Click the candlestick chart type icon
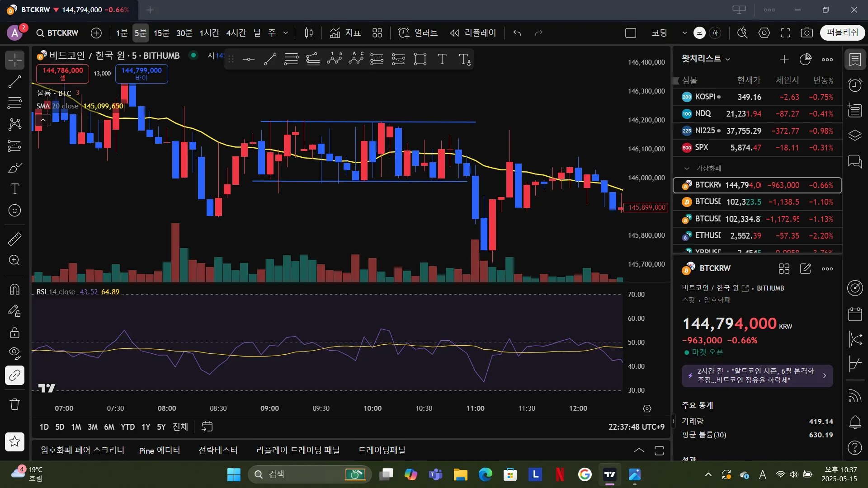The width and height of the screenshot is (868, 488). pyautogui.click(x=309, y=33)
